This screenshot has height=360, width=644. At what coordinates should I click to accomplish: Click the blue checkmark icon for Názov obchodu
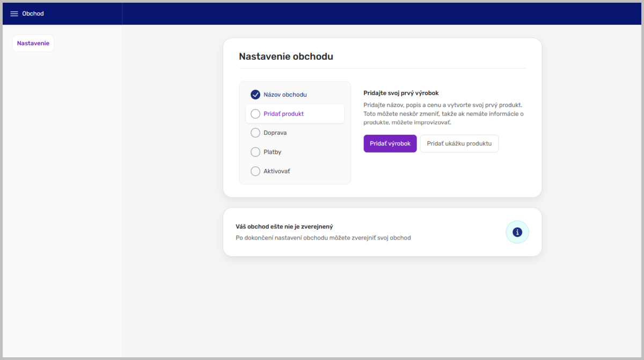[x=255, y=95]
